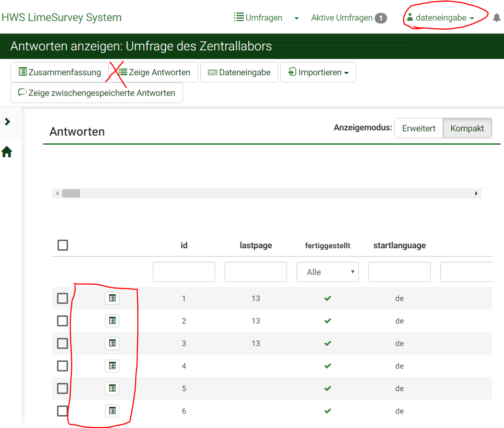Expand the sidebar with chevron arrow
504x428 pixels.
click(x=7, y=122)
